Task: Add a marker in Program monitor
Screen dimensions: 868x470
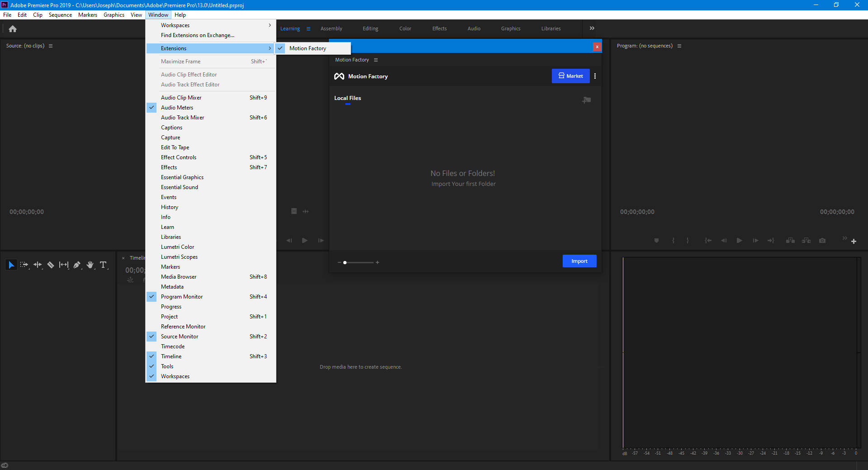Action: [656, 241]
